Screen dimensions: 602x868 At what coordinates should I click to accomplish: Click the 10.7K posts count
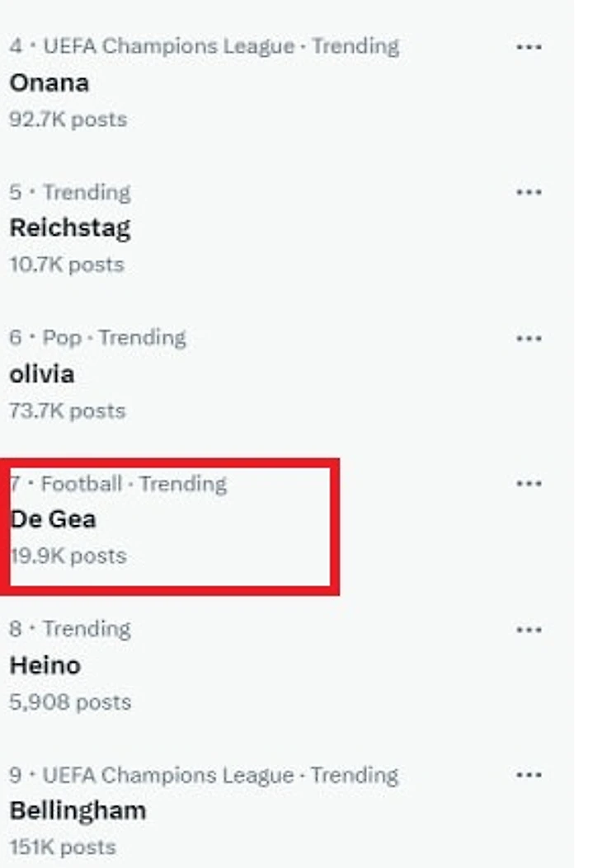(x=66, y=265)
